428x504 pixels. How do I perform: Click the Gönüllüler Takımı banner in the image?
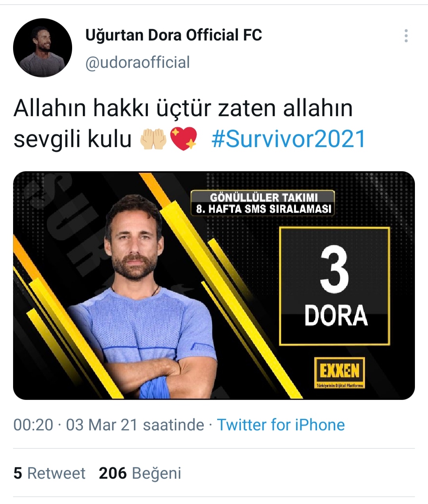[x=264, y=197]
